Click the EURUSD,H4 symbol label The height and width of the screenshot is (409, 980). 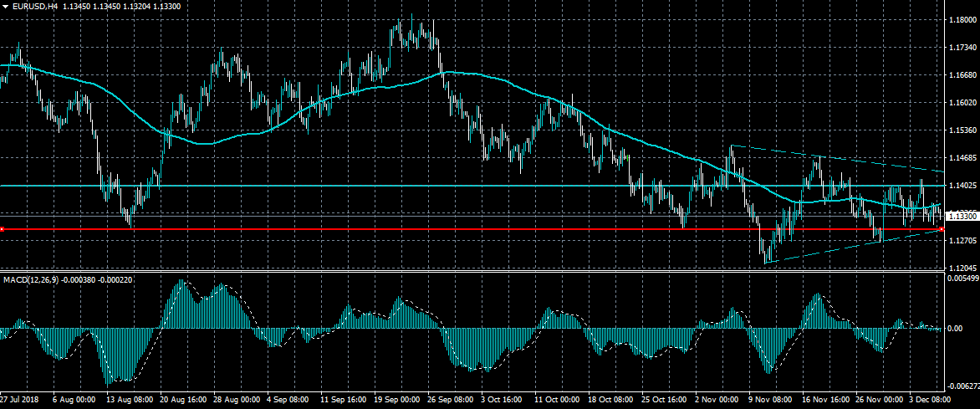click(33, 6)
